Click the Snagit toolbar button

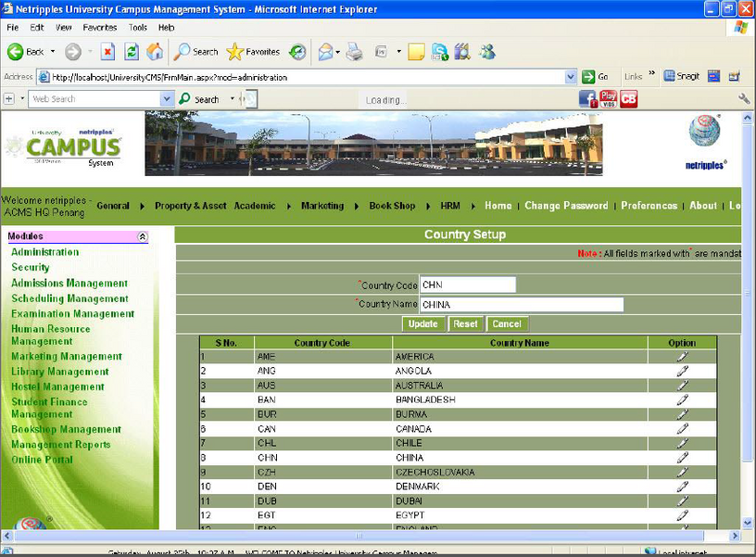click(681, 76)
